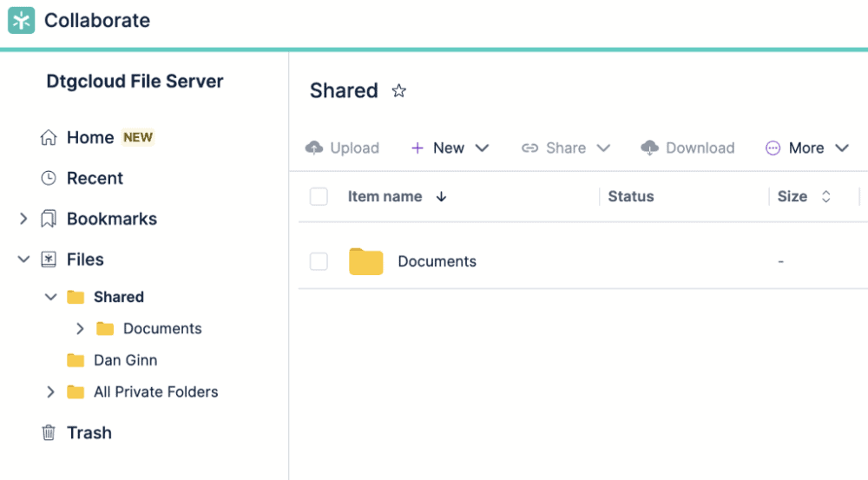Click the Shared folder icon in tree
868x480 pixels.
click(76, 298)
